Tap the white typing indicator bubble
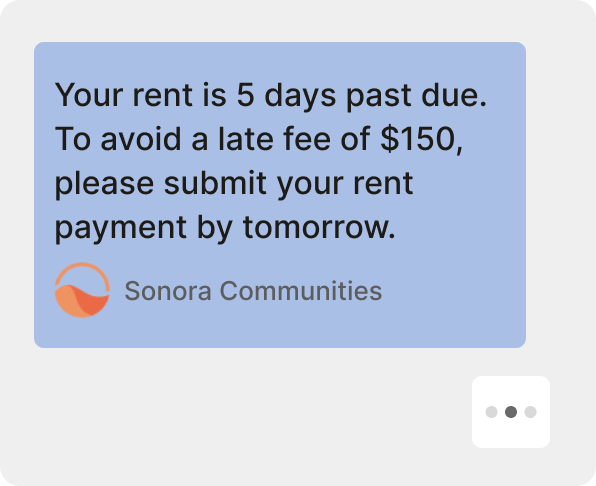This screenshot has height=486, width=596. pyautogui.click(x=511, y=412)
